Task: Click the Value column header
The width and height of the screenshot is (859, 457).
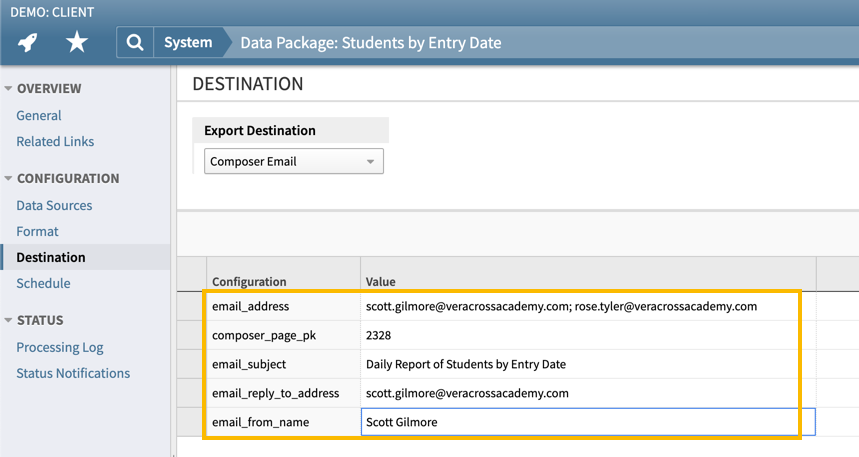Action: click(588, 274)
